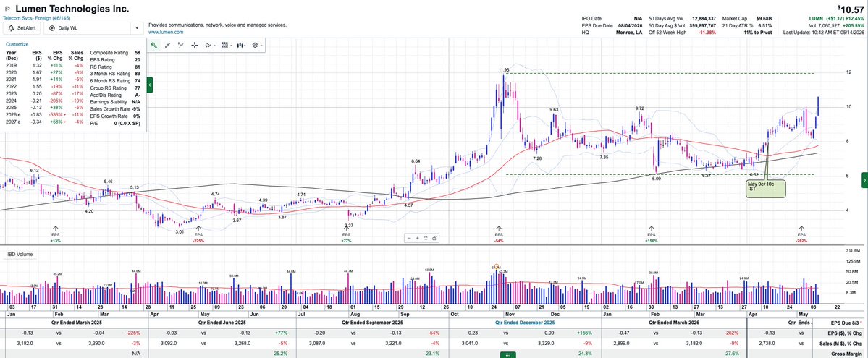The width and height of the screenshot is (868, 358).
Task: Select the crosshair cursor tool
Action: click(195, 46)
